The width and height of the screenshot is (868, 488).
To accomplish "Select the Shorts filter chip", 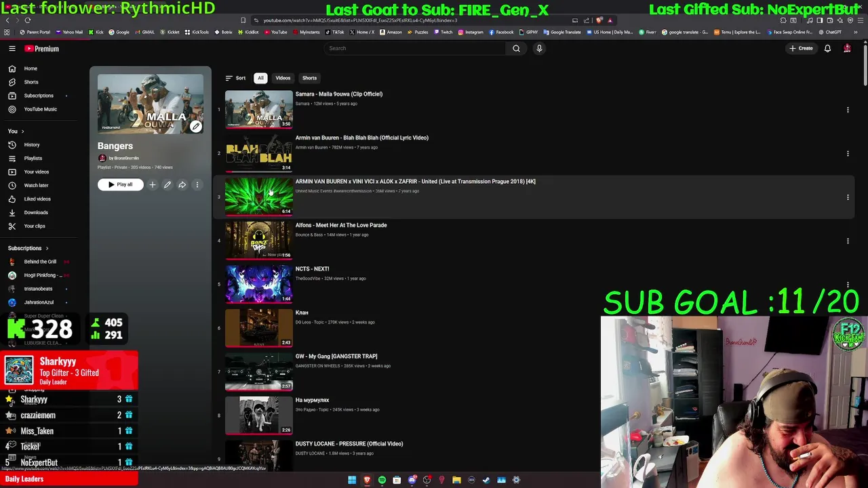I will (x=309, y=78).
